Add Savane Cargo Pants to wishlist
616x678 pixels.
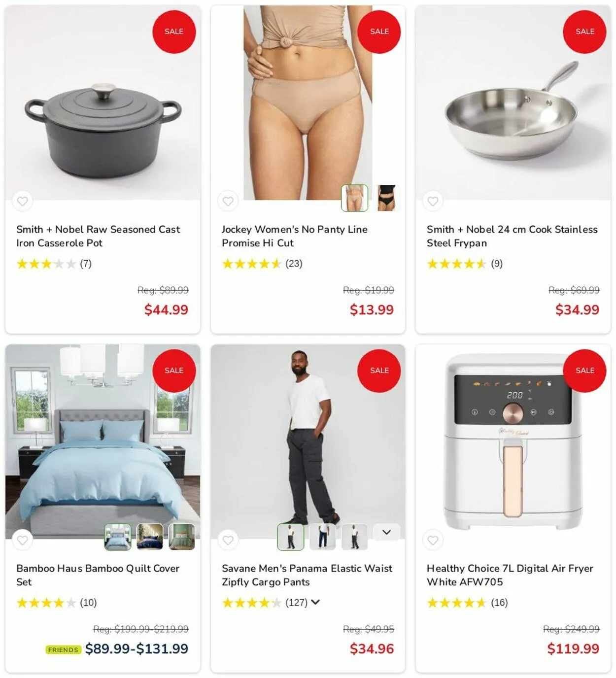click(x=228, y=540)
